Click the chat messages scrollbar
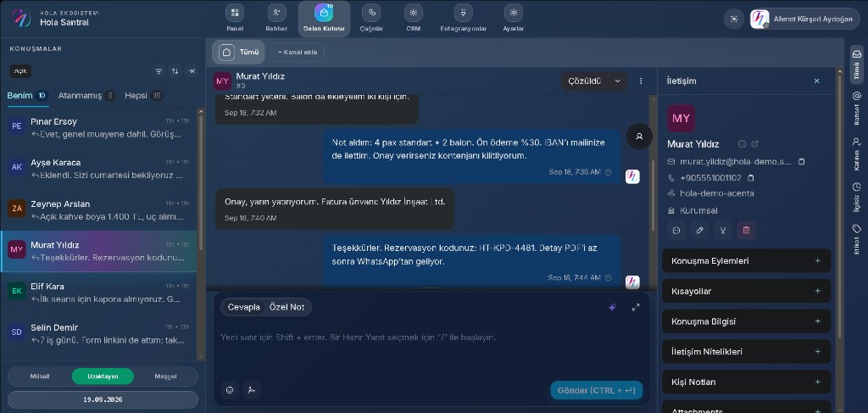This screenshot has height=413, width=868. (654, 195)
